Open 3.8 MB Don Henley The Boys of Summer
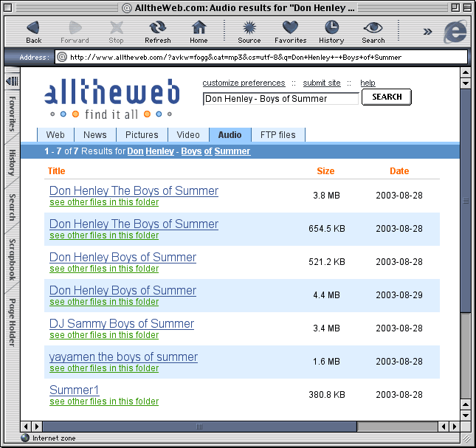 (x=134, y=190)
